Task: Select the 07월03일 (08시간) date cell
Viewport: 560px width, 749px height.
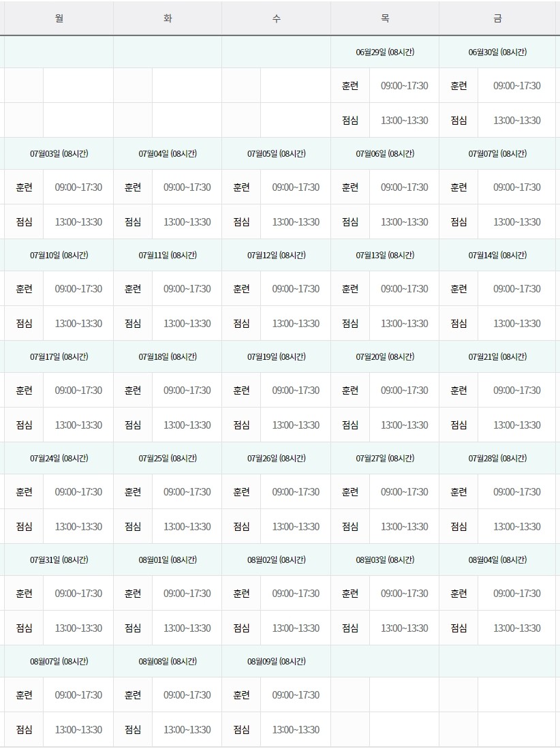Action: click(x=59, y=154)
